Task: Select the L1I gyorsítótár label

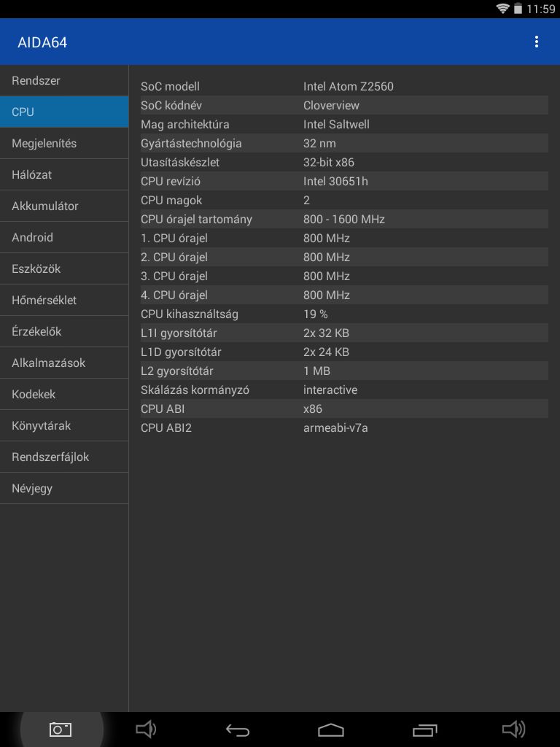Action: (179, 333)
